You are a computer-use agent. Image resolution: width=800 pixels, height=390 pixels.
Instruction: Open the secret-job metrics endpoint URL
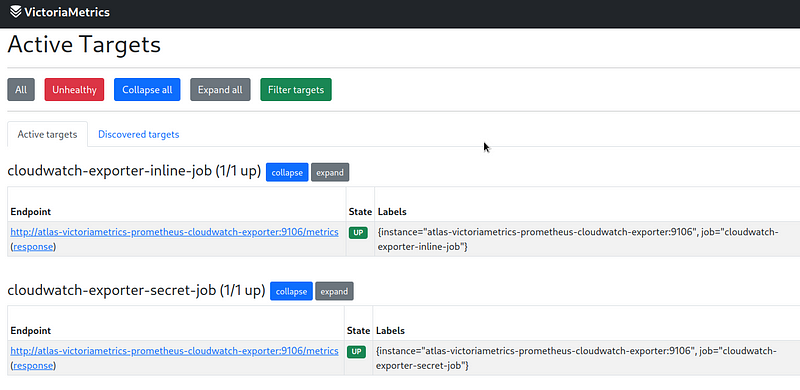click(x=174, y=351)
